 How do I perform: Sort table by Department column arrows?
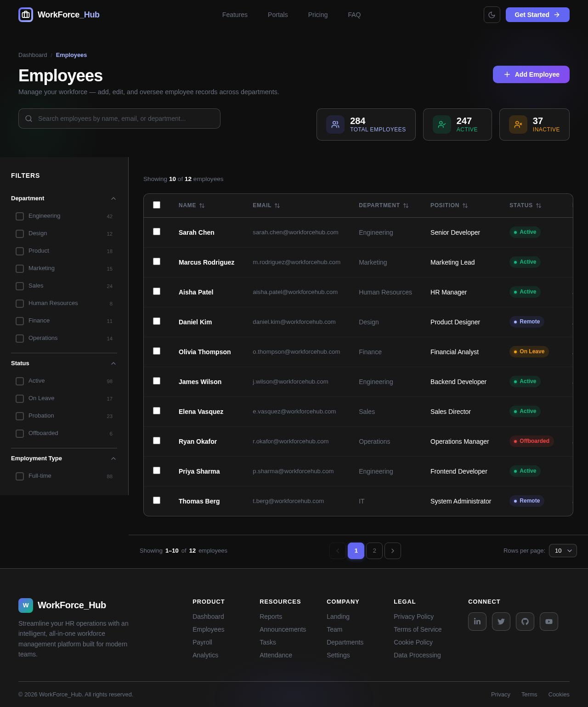click(x=406, y=205)
